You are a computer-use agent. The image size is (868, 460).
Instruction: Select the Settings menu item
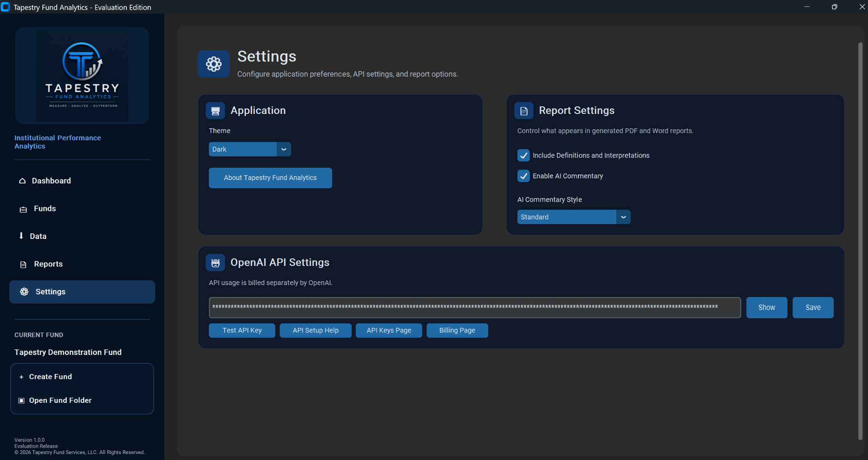(82, 292)
